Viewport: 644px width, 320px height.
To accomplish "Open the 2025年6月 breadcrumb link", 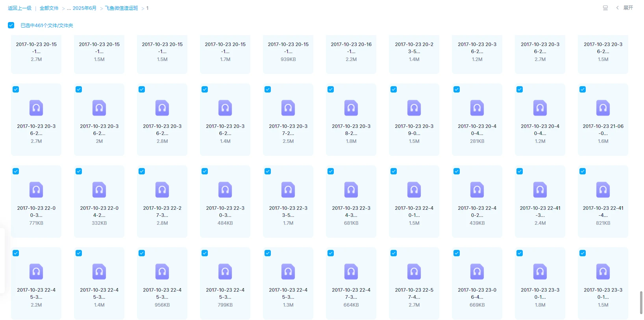I will click(84, 8).
